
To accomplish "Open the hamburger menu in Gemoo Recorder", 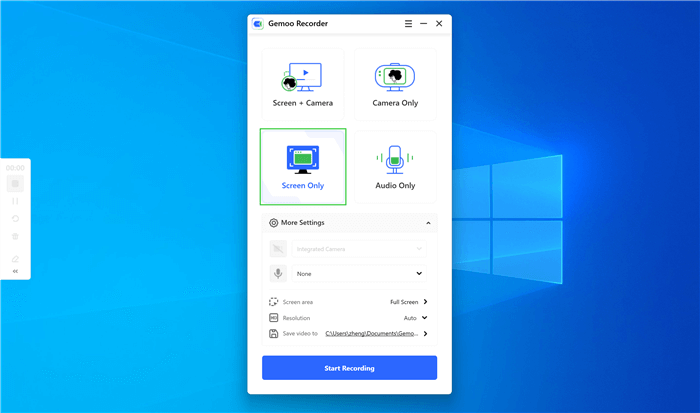I will [x=408, y=24].
